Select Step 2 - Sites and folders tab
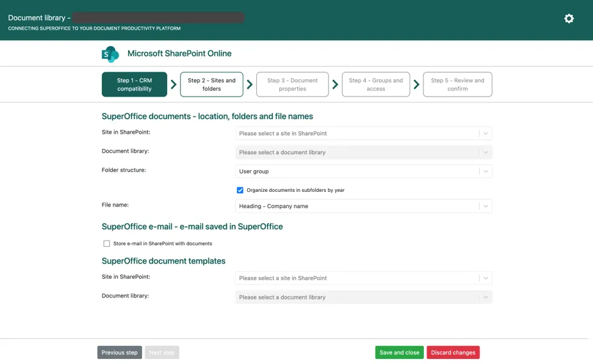 click(x=211, y=84)
